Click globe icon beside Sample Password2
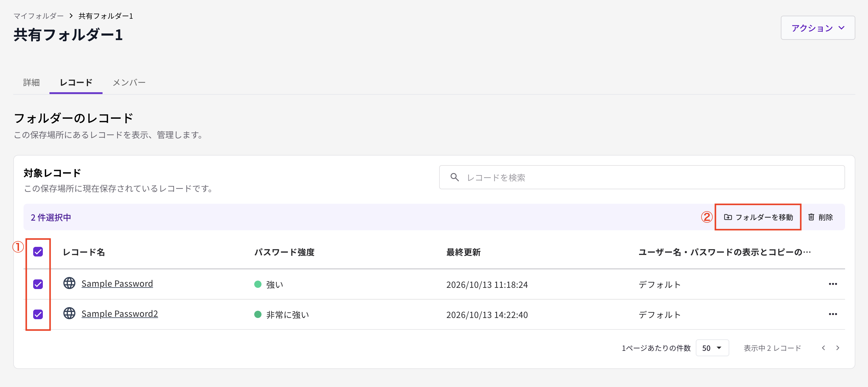 (69, 313)
